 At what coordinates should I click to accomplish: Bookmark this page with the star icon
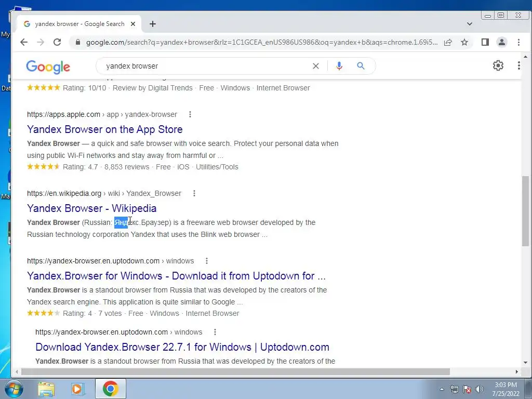pos(464,42)
